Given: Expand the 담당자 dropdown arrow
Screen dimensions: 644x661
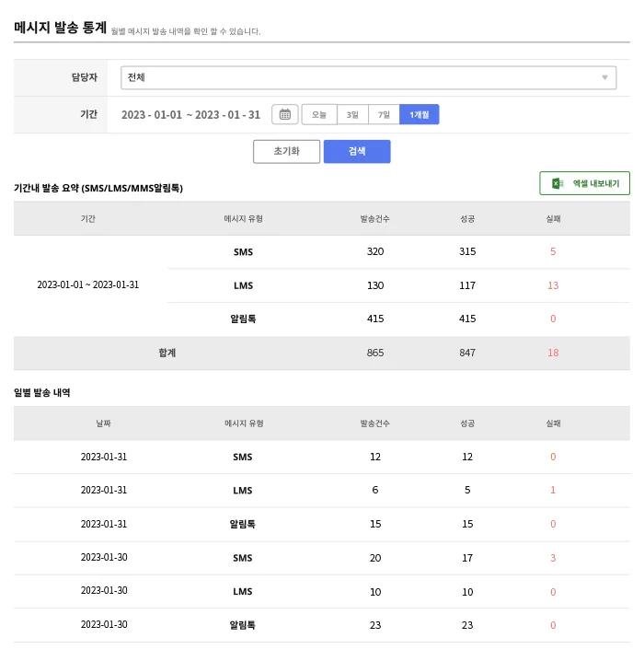Looking at the screenshot, I should [x=604, y=78].
